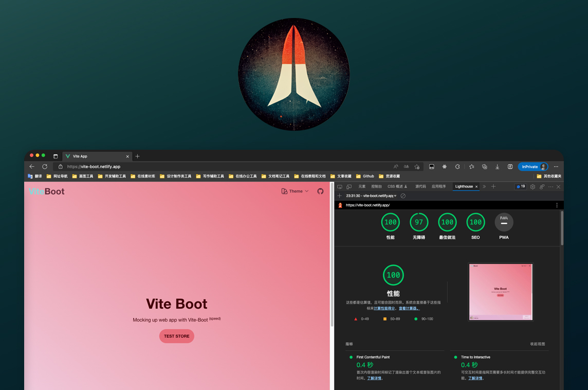This screenshot has width=588, height=390.
Task: Click the translate icon in the address bar
Action: tap(406, 167)
